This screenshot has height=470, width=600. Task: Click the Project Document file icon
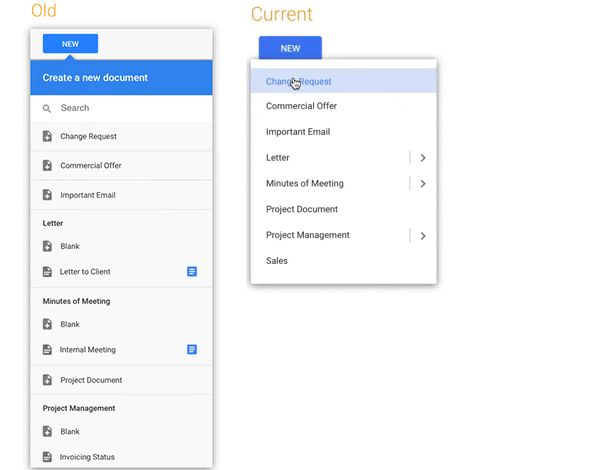coord(47,380)
